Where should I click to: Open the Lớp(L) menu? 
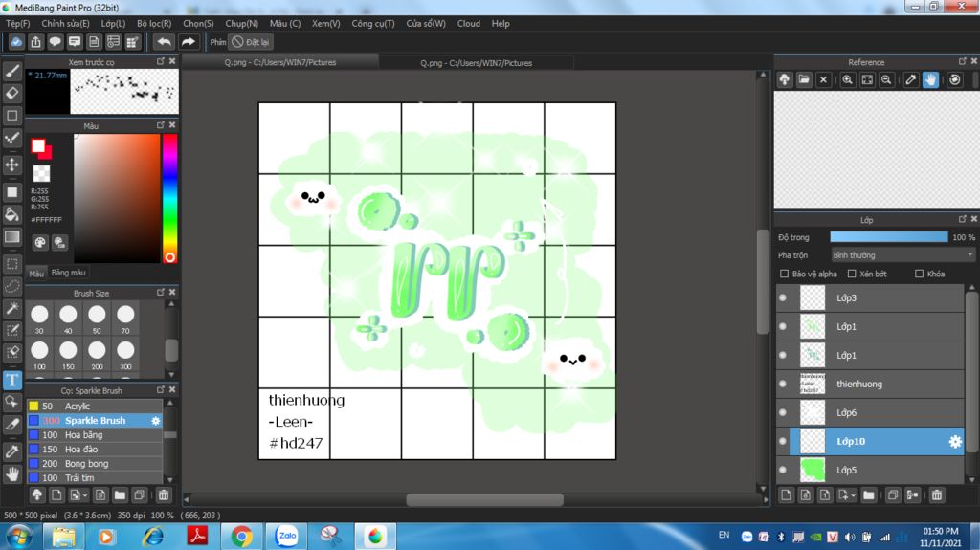pos(113,23)
